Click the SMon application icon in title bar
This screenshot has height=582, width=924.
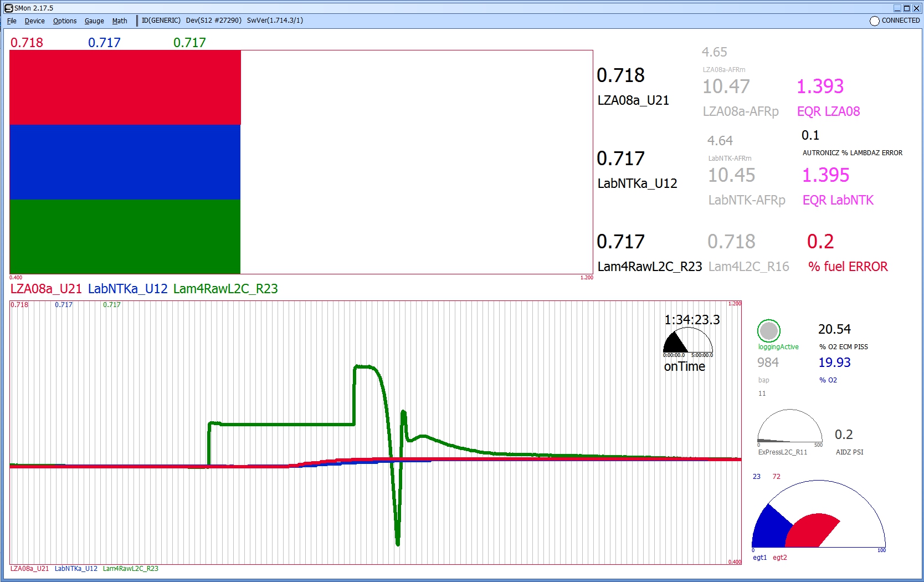(8, 8)
